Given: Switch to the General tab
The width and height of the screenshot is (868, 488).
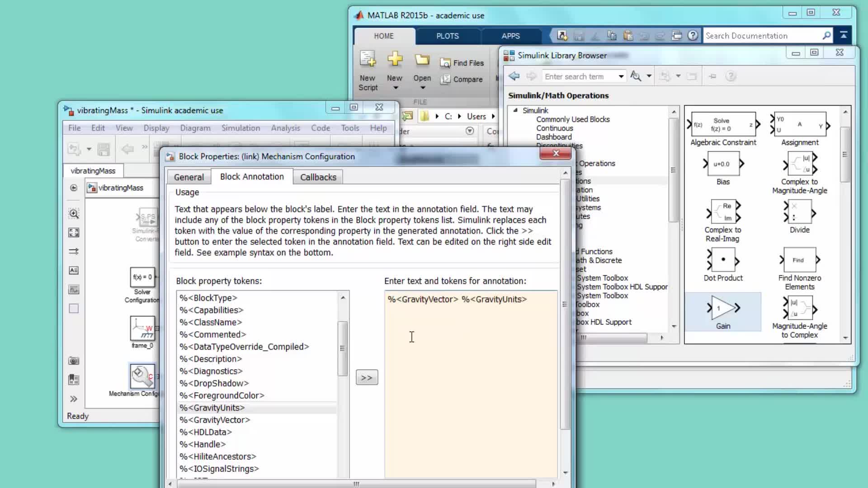Looking at the screenshot, I should pyautogui.click(x=189, y=177).
